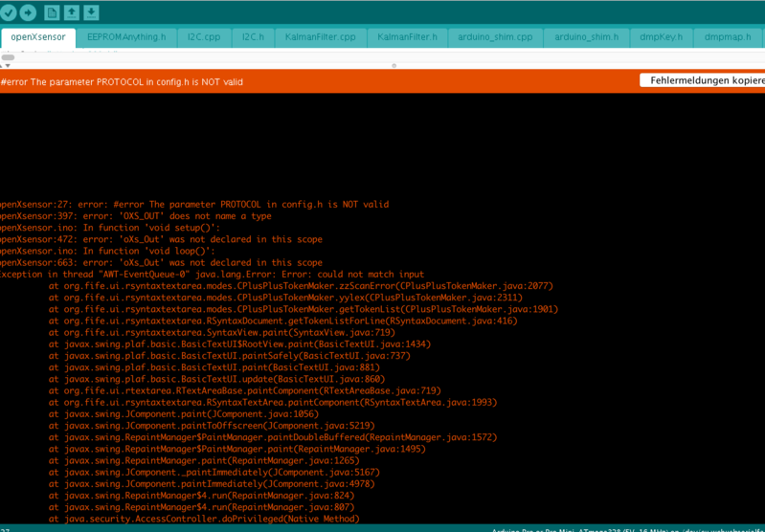Open the dmpKey.h tab

pyautogui.click(x=661, y=37)
